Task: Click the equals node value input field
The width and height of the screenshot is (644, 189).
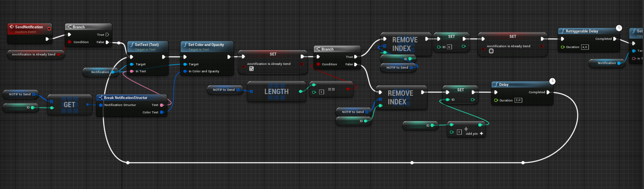Action: tap(321, 92)
